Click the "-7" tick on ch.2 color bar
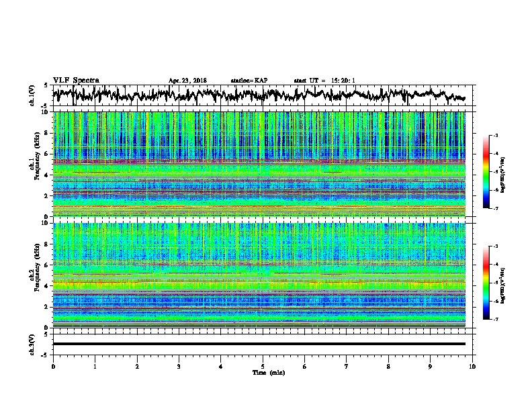The height and width of the screenshot is (411, 532). [496, 319]
